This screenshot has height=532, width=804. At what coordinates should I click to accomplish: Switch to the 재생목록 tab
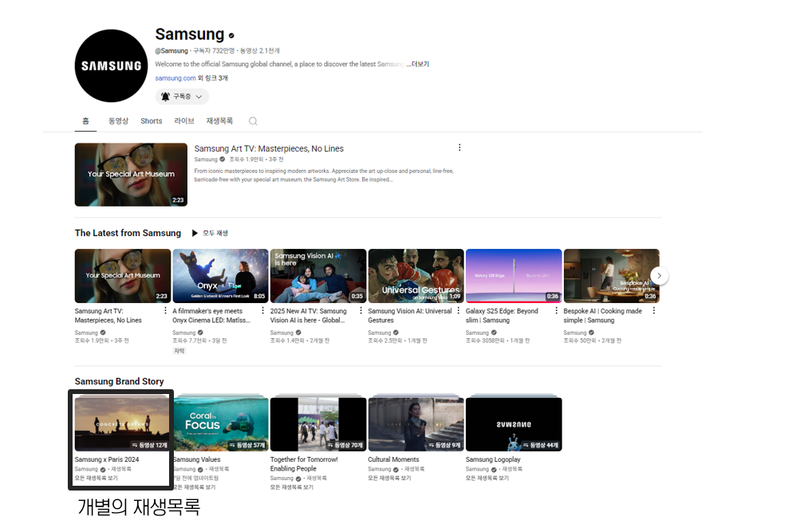219,121
